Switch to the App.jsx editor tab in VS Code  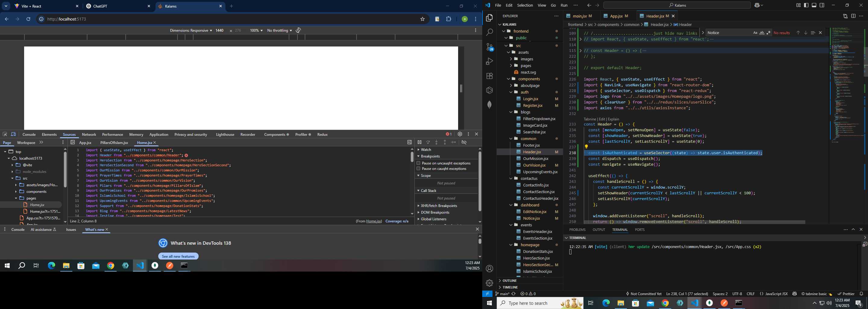[x=616, y=16]
